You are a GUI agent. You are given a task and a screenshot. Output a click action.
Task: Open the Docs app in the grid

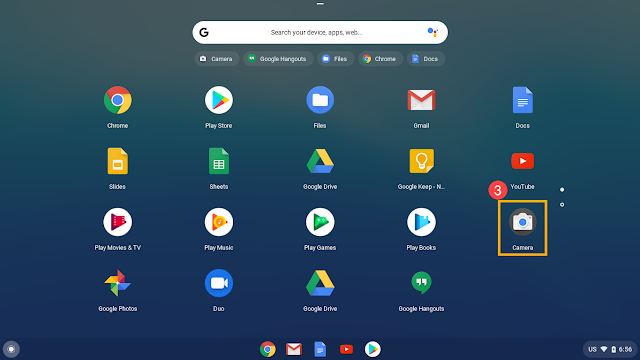pos(522,100)
